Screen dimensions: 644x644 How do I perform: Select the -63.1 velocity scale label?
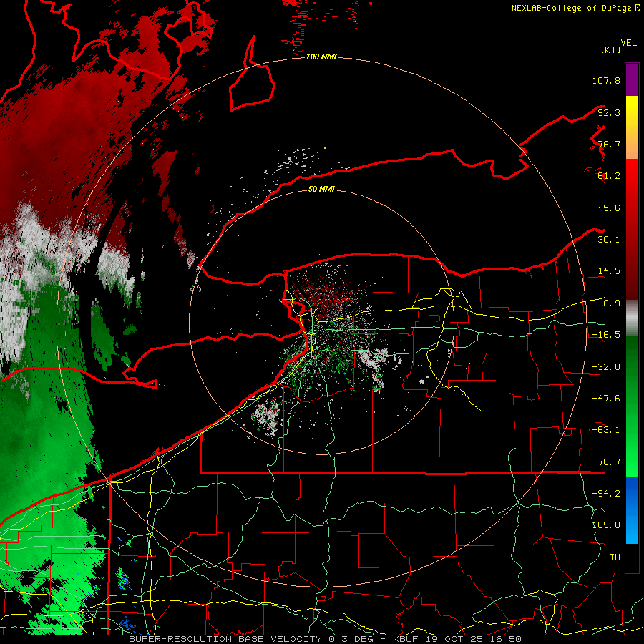[606, 430]
